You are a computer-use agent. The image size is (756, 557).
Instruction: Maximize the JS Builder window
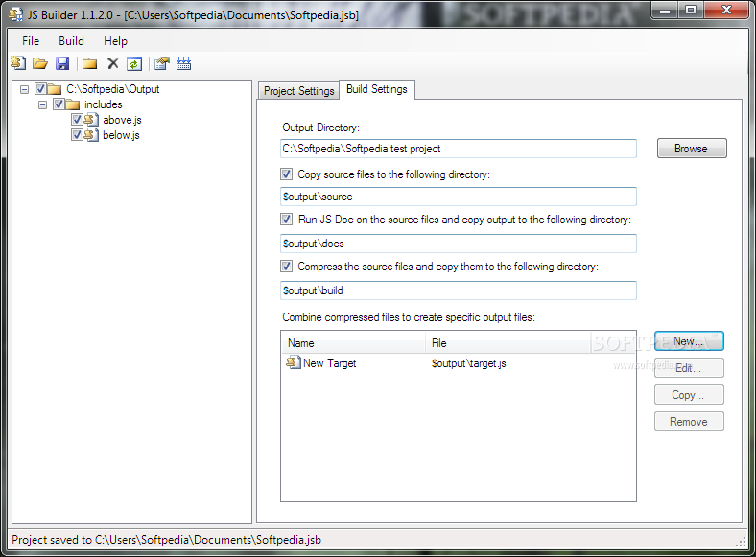(x=691, y=10)
